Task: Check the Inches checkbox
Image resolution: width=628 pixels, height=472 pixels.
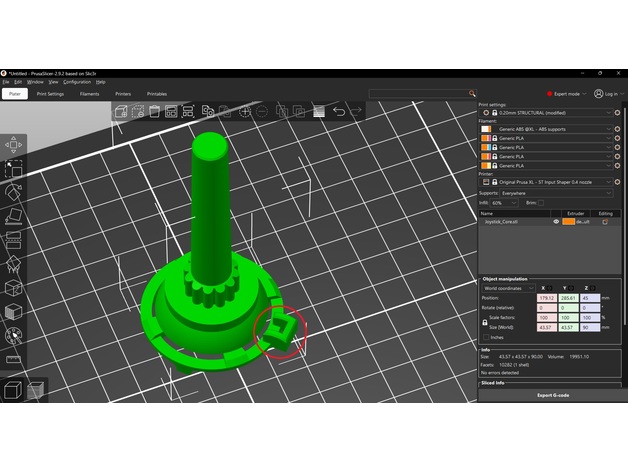Action: 486,336
